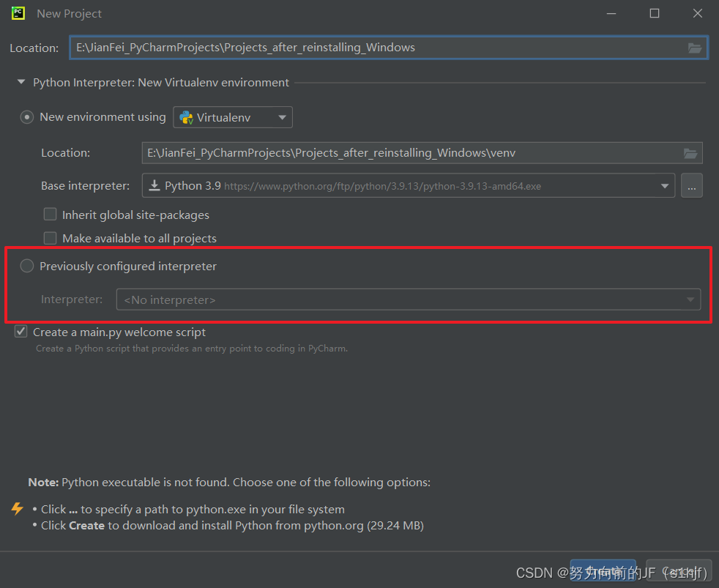719x588 pixels.
Task: Browse folder icon for venv Location field
Action: [690, 153]
